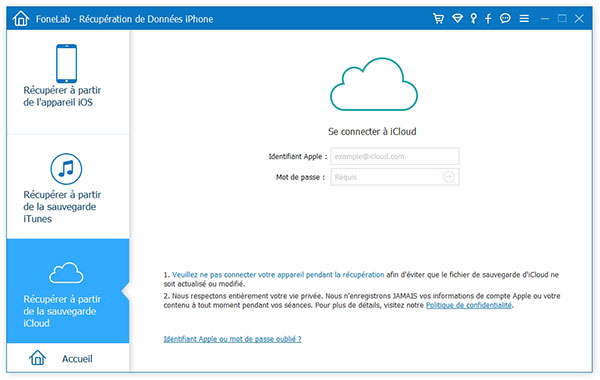Open the key registration icon
The width and height of the screenshot is (600, 380).
pos(474,18)
